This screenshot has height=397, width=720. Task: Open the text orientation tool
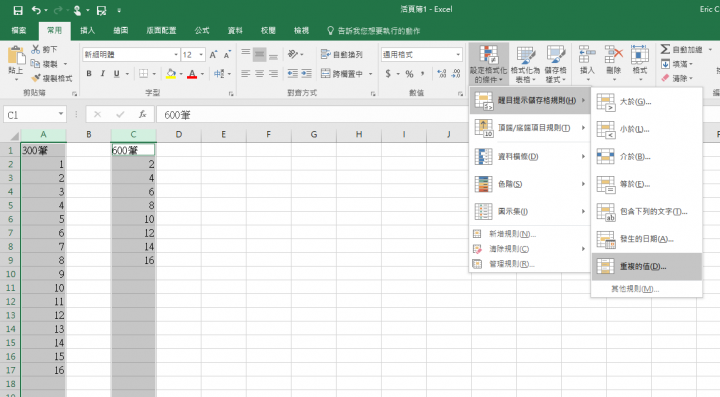pyautogui.click(x=293, y=55)
